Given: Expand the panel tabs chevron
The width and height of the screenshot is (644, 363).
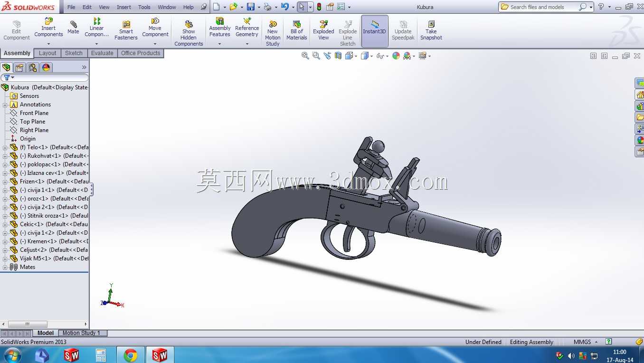Looking at the screenshot, I should pyautogui.click(x=84, y=67).
